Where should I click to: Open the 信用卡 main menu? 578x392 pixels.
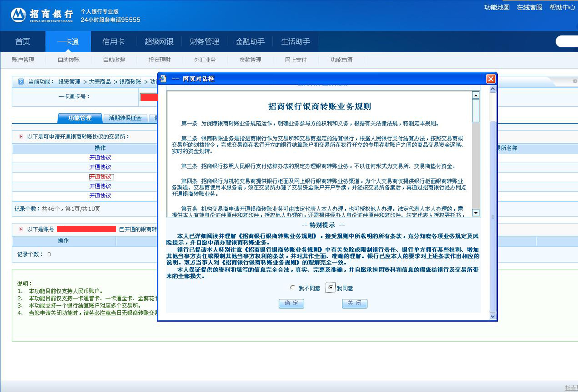[x=114, y=41]
